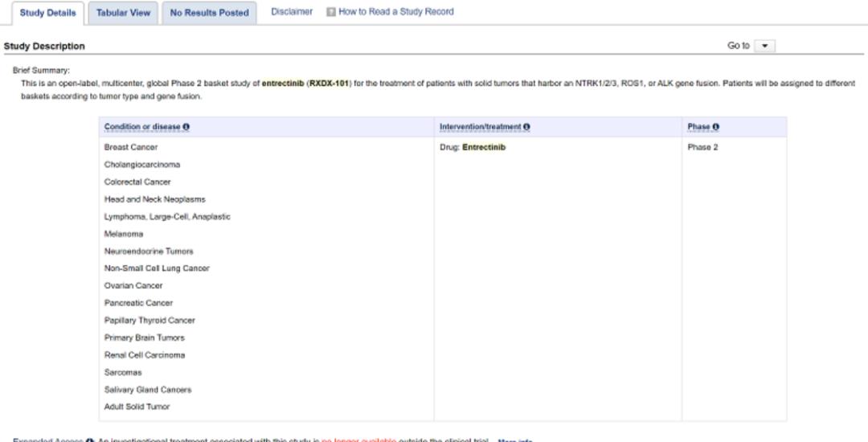This screenshot has height=442, width=868.
Task: Open the Tabular View tab
Action: point(123,13)
